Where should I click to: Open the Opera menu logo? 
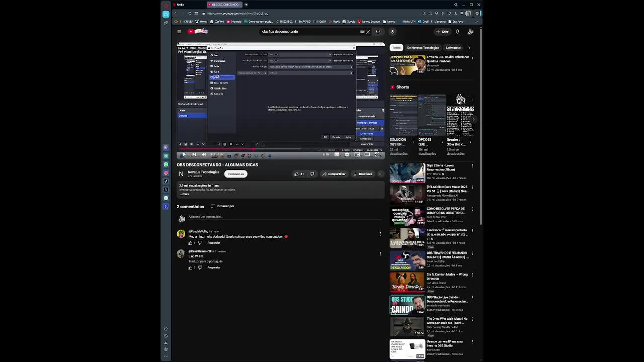point(166,6)
